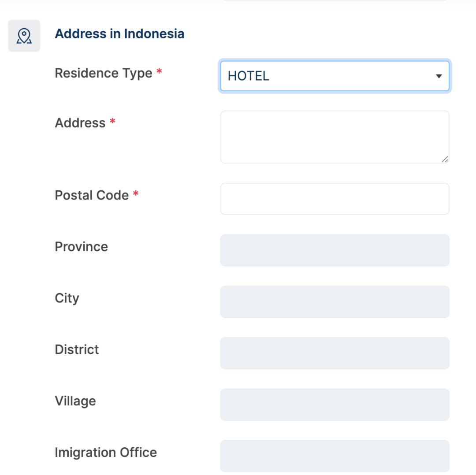Click the Address text area resize handle

point(445,159)
